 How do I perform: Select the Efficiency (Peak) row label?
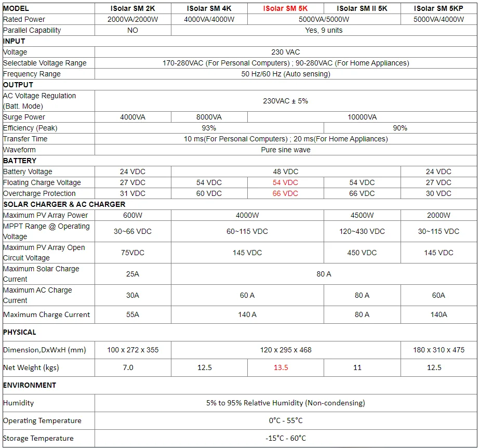tap(30, 128)
